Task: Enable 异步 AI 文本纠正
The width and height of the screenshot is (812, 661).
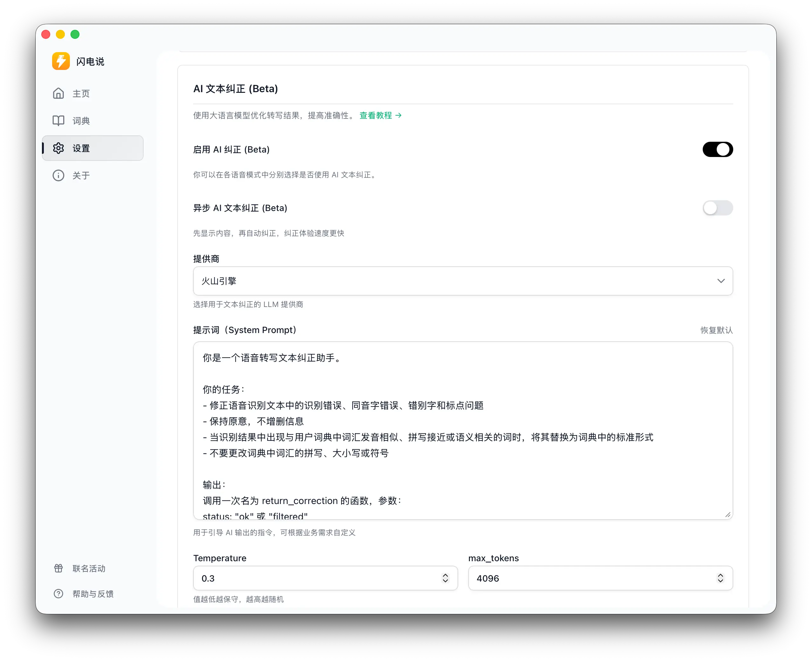Action: pyautogui.click(x=717, y=208)
